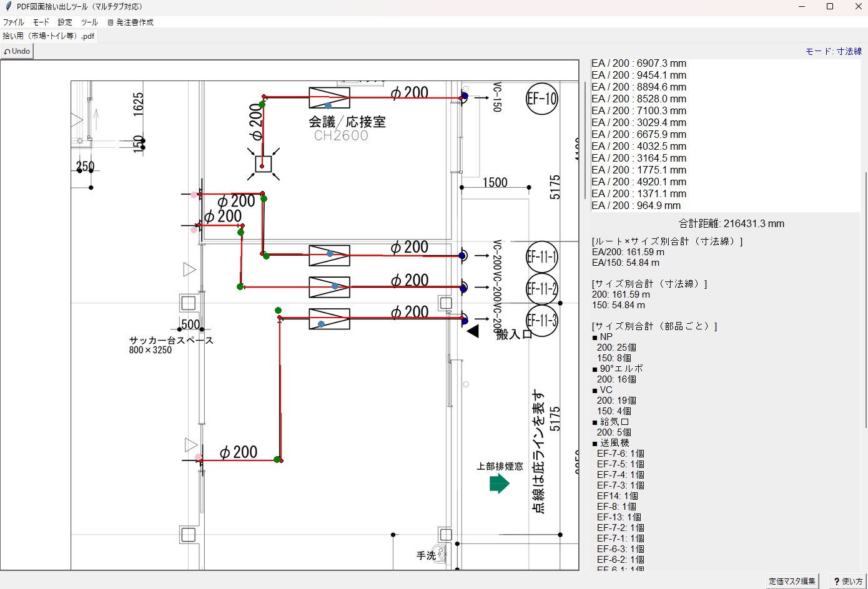Click the damper box on the EF-11-3 duct
Screen dimensions: 868x589
tap(329, 319)
